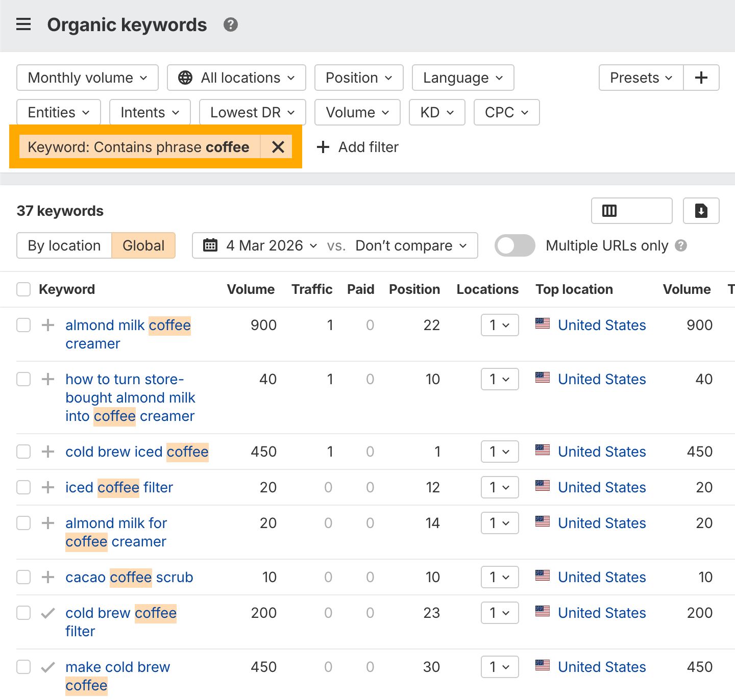Screen dimensions: 735x700
Task: Open the Monthly volume dropdown
Action: tap(87, 78)
